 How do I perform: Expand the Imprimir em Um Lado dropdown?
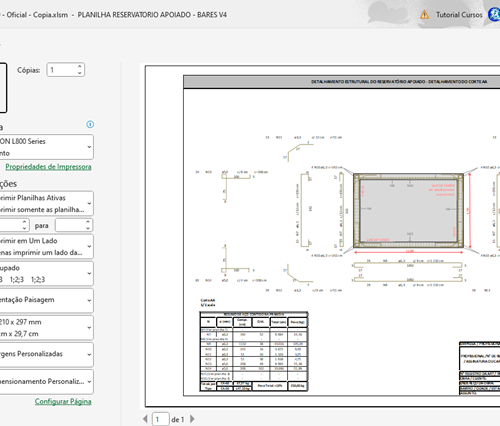(x=46, y=246)
